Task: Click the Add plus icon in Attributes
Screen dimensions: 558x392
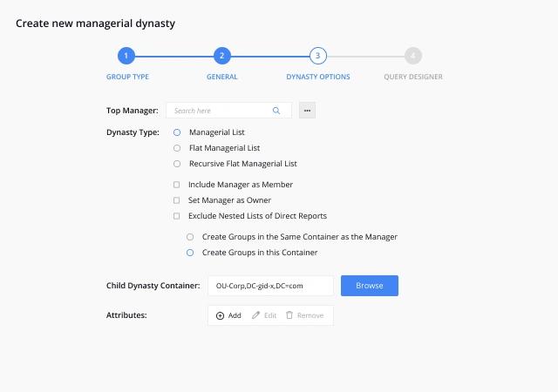Action: [220, 315]
